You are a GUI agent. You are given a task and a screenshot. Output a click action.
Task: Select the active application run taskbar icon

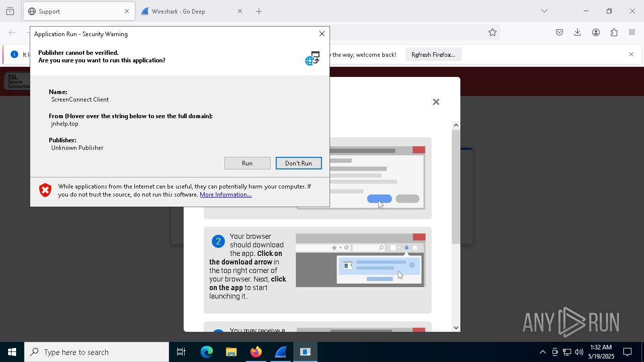(305, 352)
